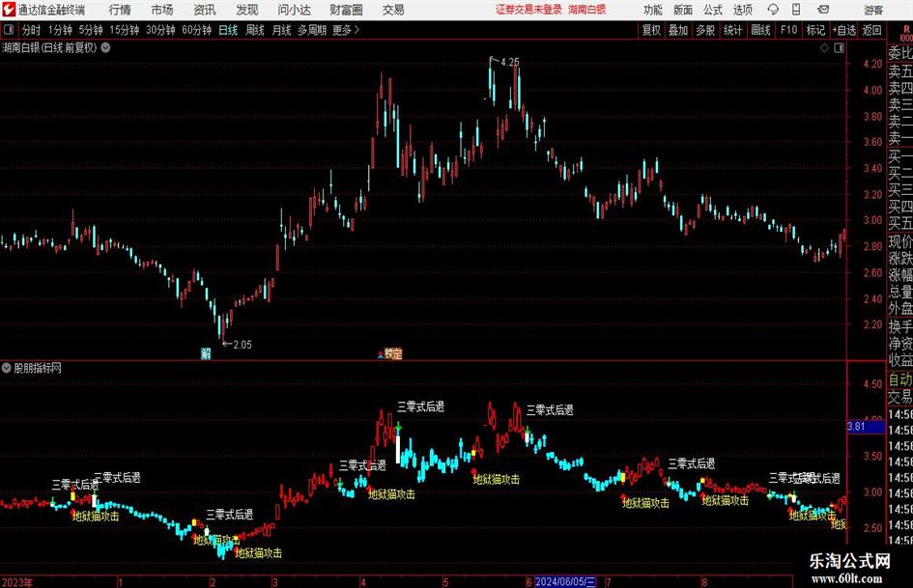Click the 外盘 row in the side panel

point(900,309)
